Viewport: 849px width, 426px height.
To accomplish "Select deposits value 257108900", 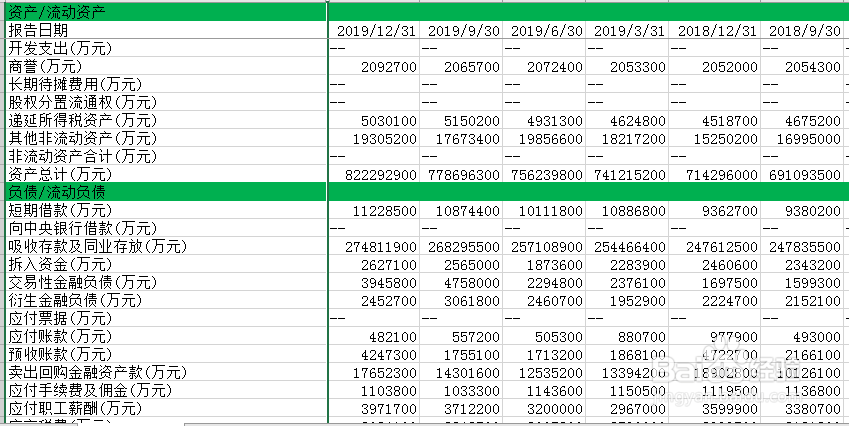I will tap(544, 246).
